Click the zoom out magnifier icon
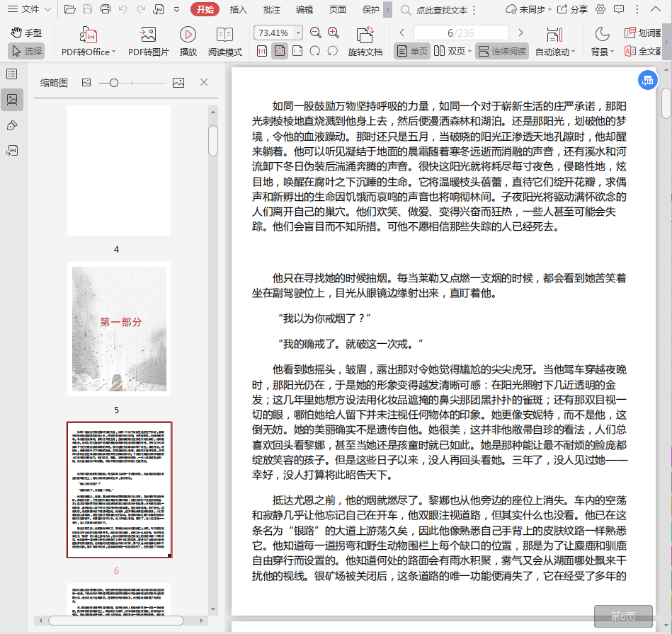672x634 pixels. pos(315,33)
